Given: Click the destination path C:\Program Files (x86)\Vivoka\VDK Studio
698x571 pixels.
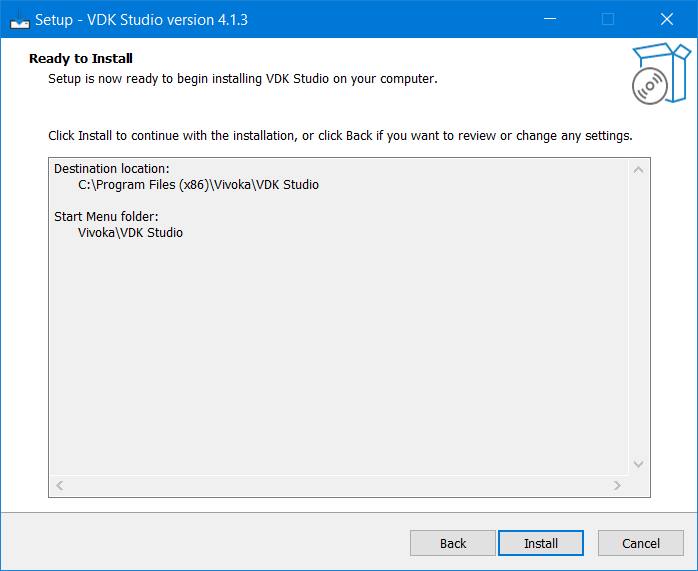Looking at the screenshot, I should 198,185.
